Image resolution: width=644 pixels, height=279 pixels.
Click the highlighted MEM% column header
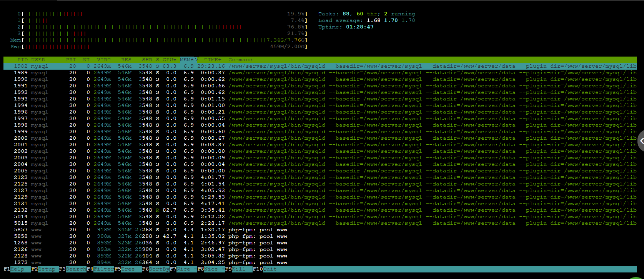pos(189,60)
